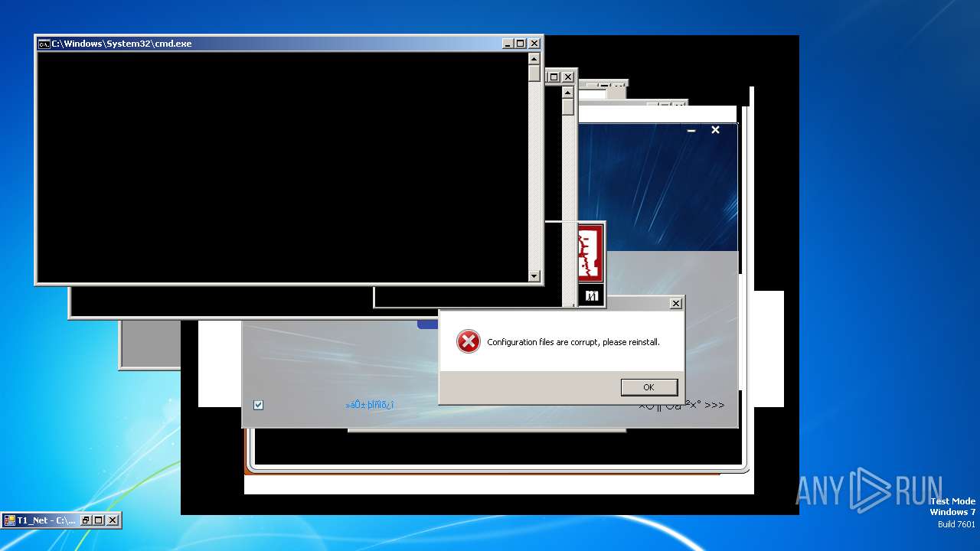The width and height of the screenshot is (980, 551).
Task: Click cmd.exe scrollbar down arrow
Action: point(534,275)
